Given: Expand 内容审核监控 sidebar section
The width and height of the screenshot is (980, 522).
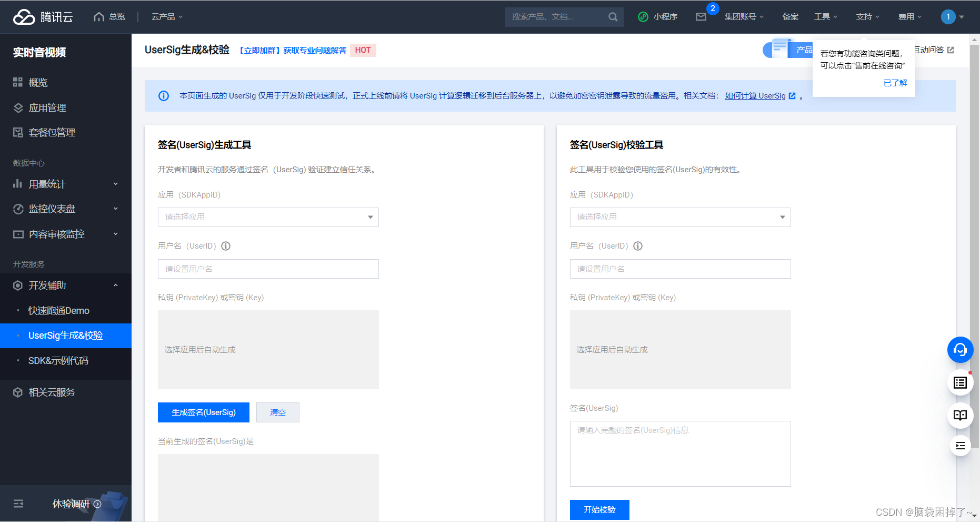Looking at the screenshot, I should click(66, 234).
